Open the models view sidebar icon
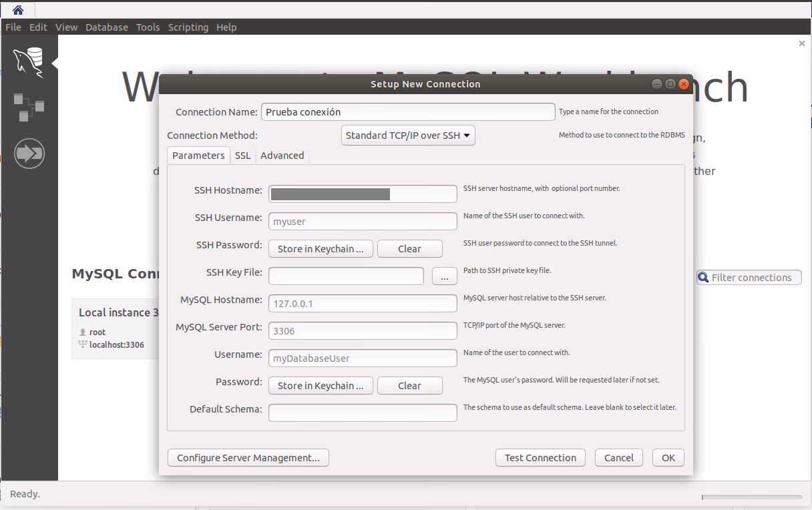This screenshot has width=812, height=510. click(29, 107)
